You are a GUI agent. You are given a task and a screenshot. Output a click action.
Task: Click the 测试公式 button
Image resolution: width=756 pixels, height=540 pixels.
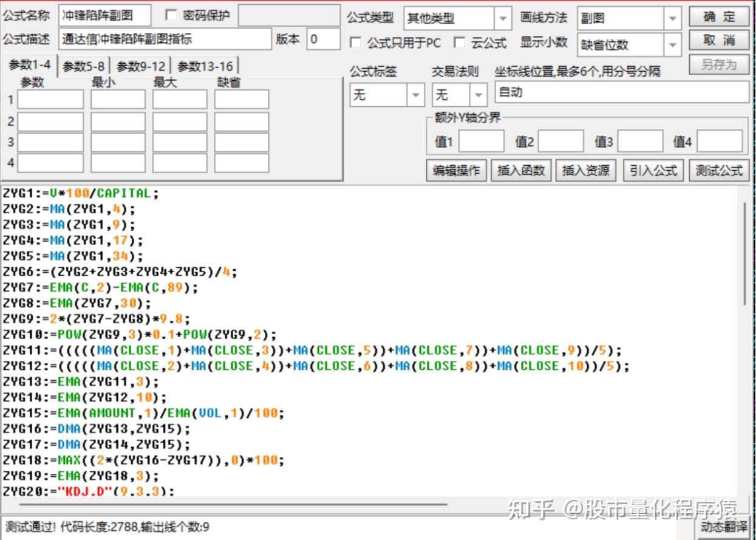[719, 171]
